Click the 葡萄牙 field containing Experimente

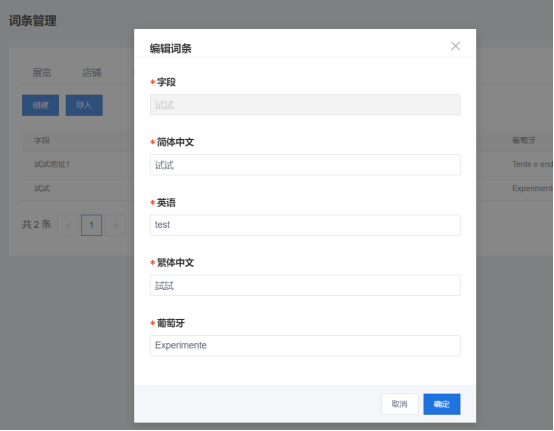tap(305, 346)
